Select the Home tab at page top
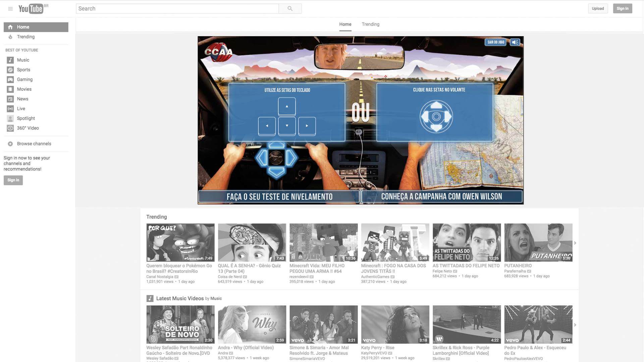Screen dimensions: 644x362 [345, 24]
